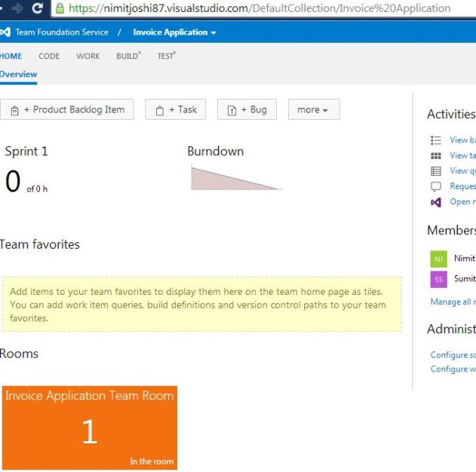Click the green NJ member avatar
Viewport: 476px width, 472px height.
pos(438,259)
